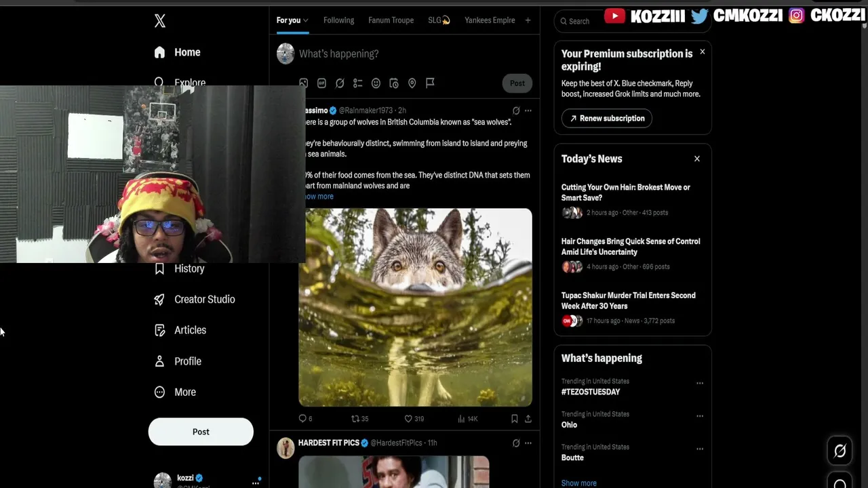Expand the sea wolves post with Show more
868x488 pixels.
coord(319,197)
